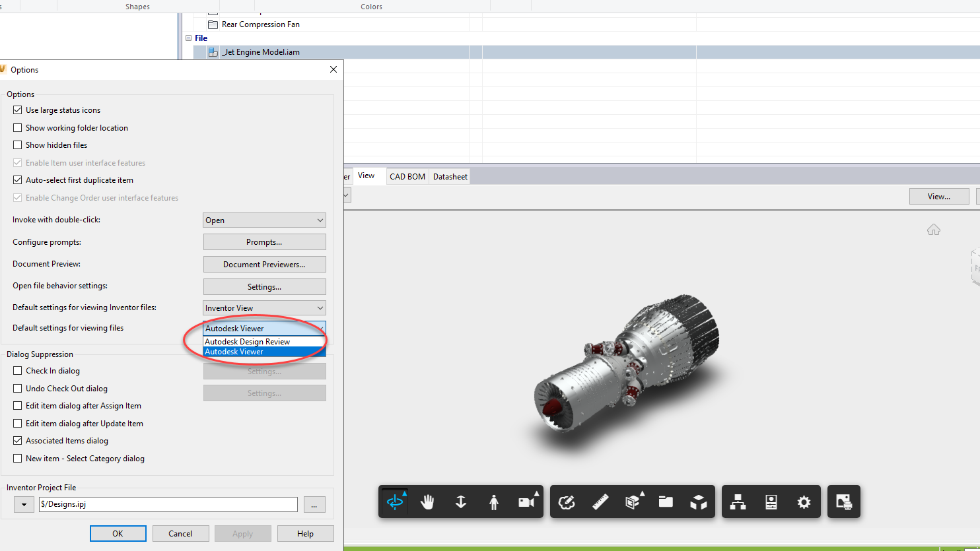Enable Show hidden files checkbox
The width and height of the screenshot is (980, 551).
tap(18, 145)
